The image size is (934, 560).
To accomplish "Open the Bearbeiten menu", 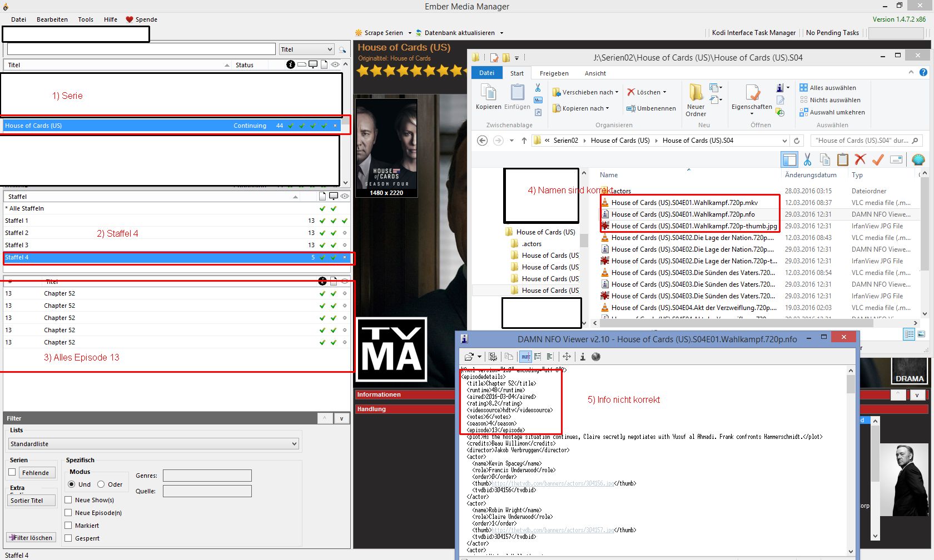I will (52, 19).
